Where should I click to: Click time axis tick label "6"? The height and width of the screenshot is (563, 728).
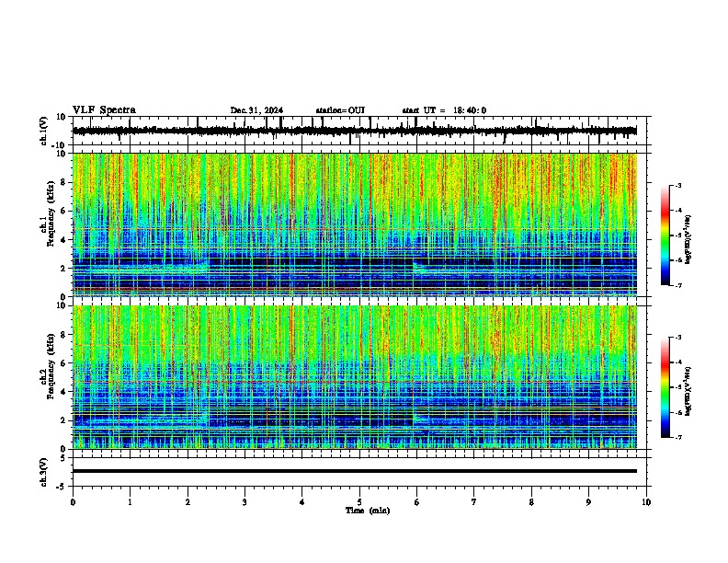(417, 502)
